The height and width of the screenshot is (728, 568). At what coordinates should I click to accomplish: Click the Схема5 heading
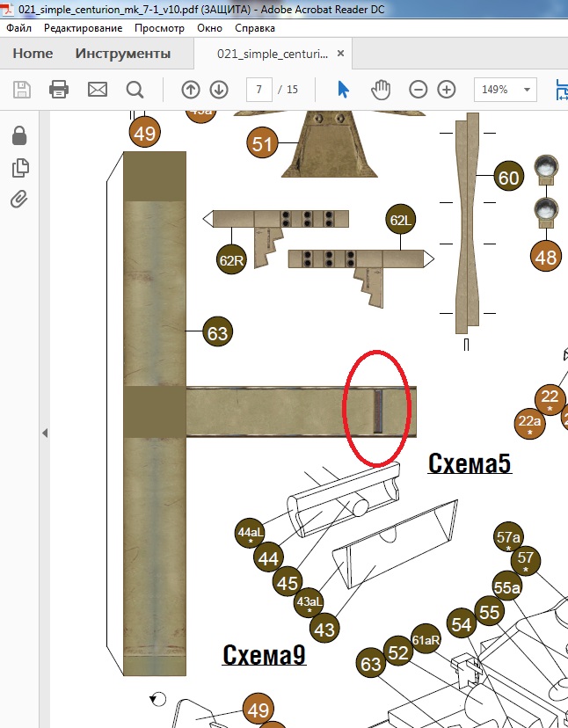click(x=470, y=463)
